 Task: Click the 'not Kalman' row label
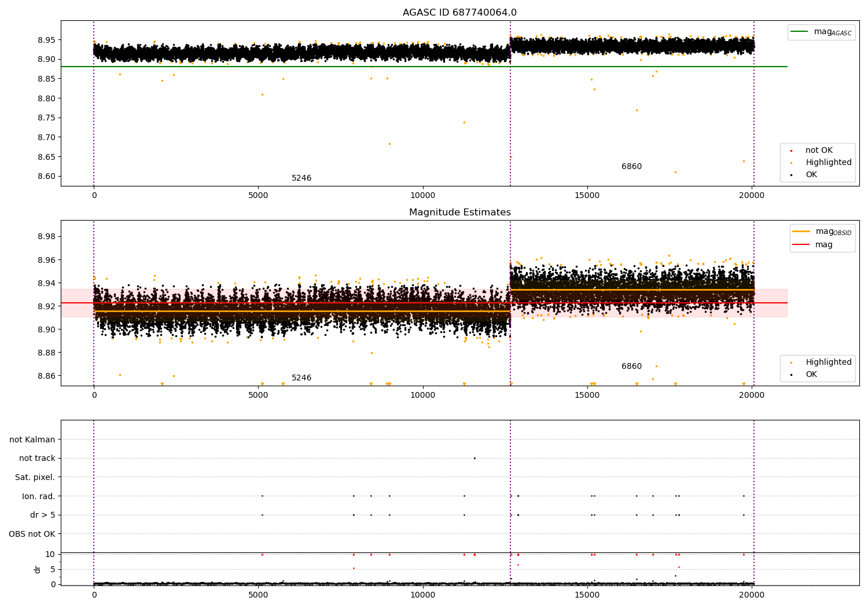pyautogui.click(x=32, y=440)
